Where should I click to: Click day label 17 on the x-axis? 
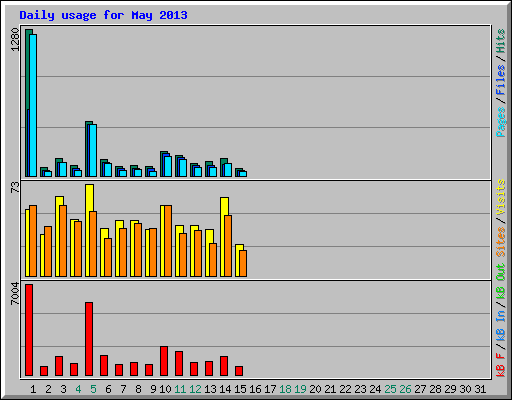point(270,389)
